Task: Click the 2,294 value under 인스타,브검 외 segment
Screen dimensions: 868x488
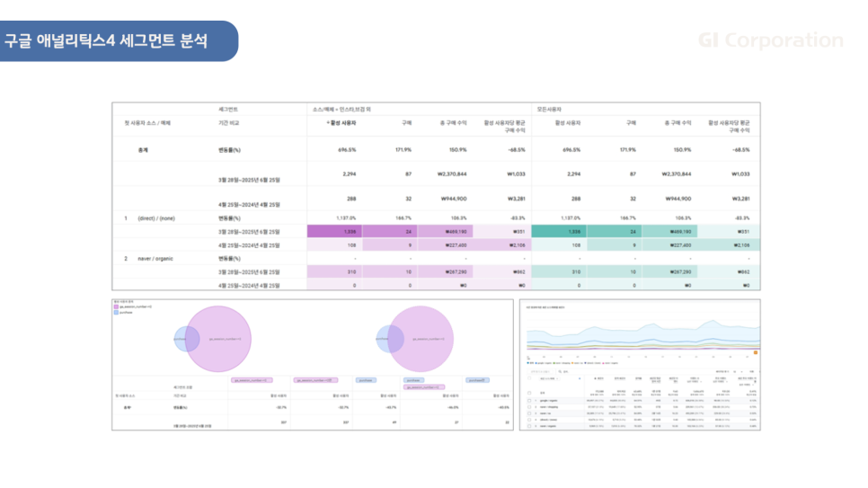Action: tap(350, 174)
